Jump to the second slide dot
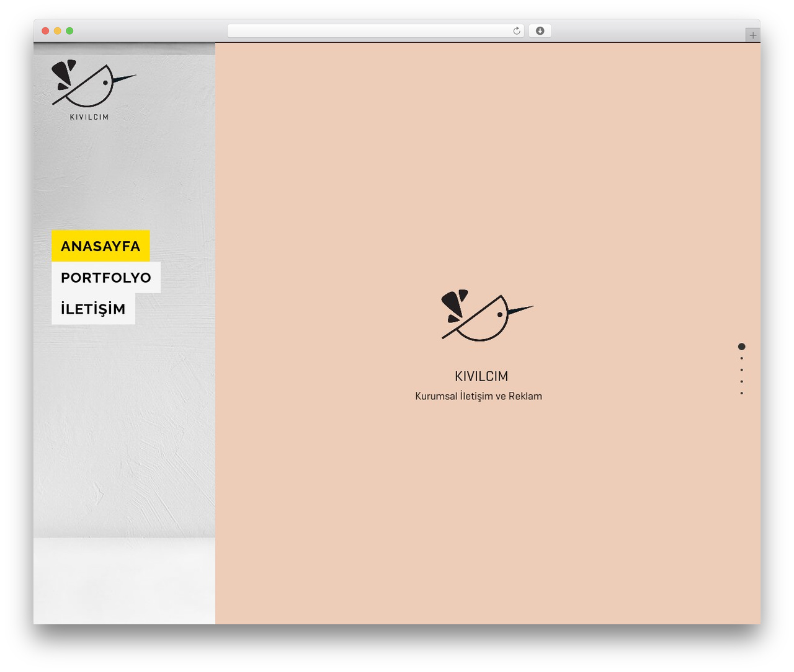794x672 pixels. pos(741,358)
